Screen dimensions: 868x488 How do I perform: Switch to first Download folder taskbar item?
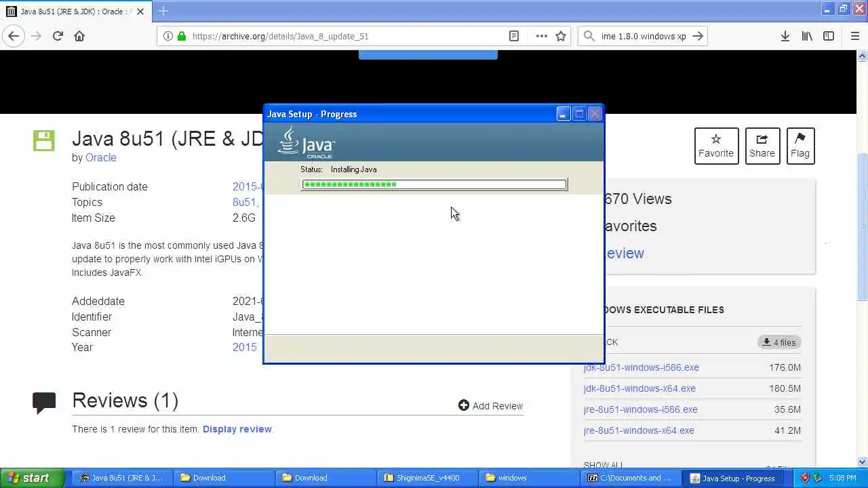pos(224,478)
